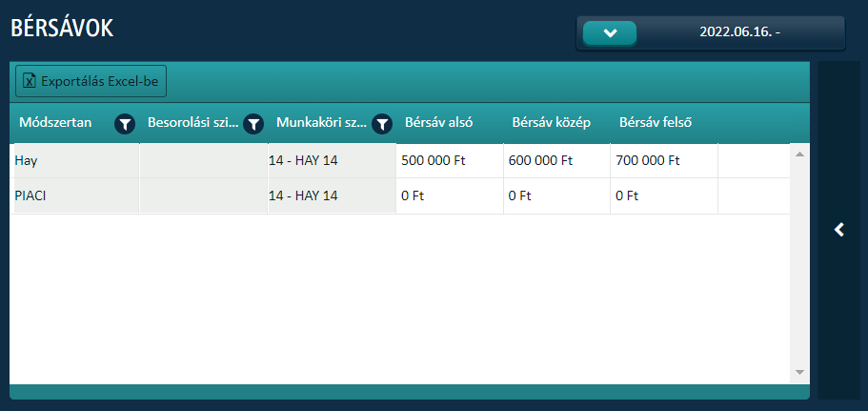Click the 2022.06.16. - date field
The height and width of the screenshot is (411, 868).
[740, 32]
